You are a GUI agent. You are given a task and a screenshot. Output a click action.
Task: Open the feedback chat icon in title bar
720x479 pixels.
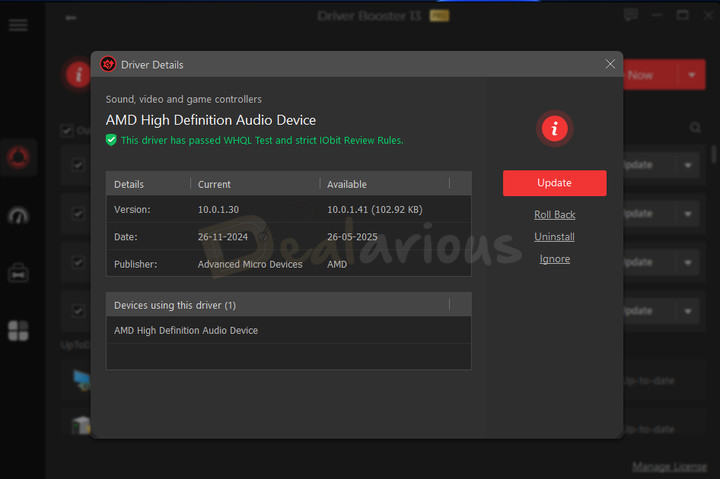(x=629, y=16)
